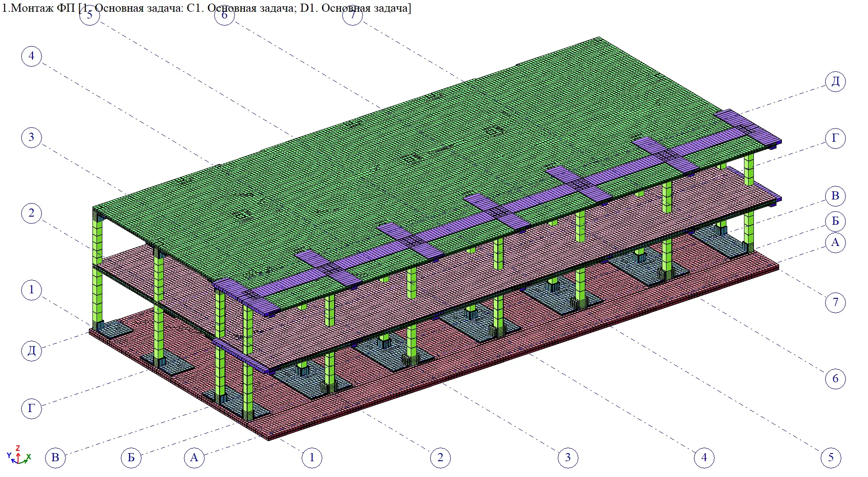868x477 pixels.
Task: Click the title text "1.Монтаж ФП"
Action: 38,8
